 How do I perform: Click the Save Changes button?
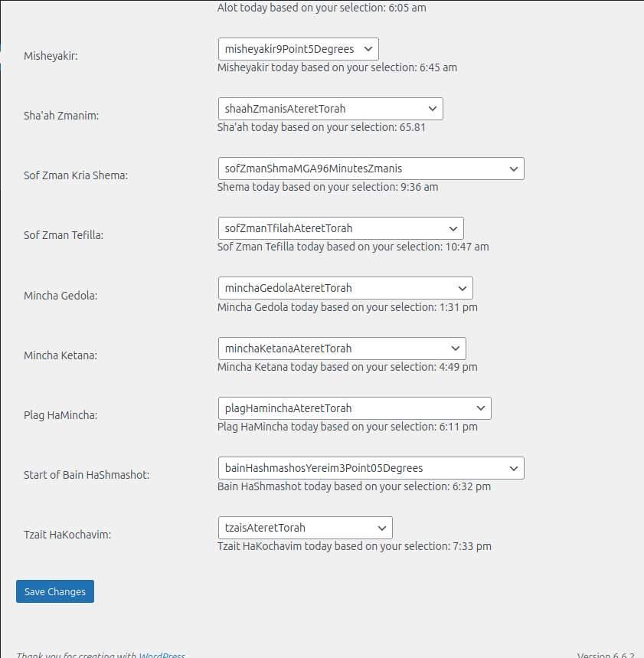(x=55, y=591)
